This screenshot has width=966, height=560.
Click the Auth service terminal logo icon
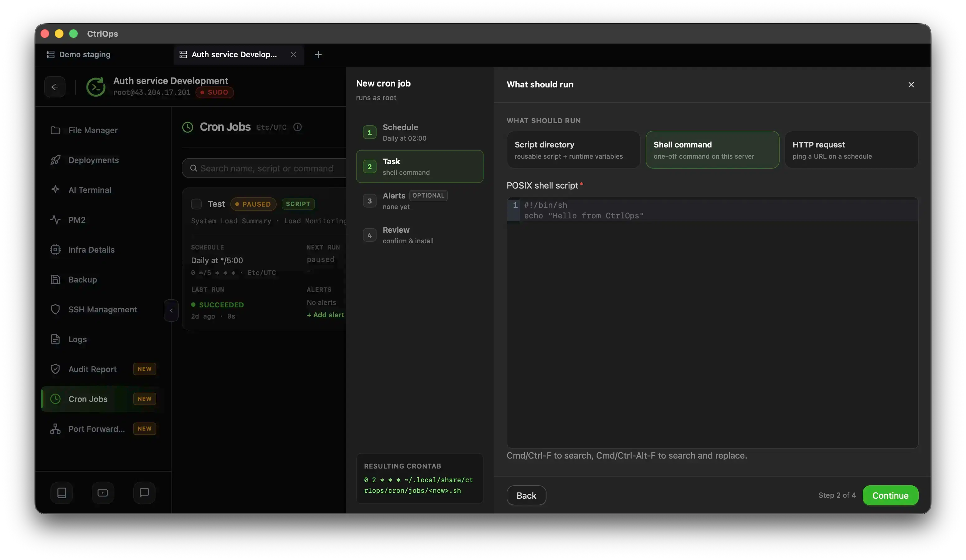pyautogui.click(x=96, y=86)
